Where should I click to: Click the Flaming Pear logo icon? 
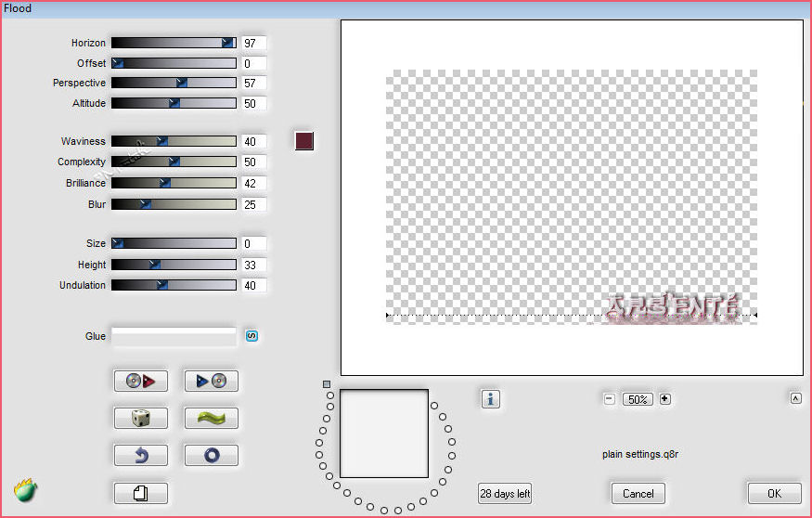(x=25, y=491)
